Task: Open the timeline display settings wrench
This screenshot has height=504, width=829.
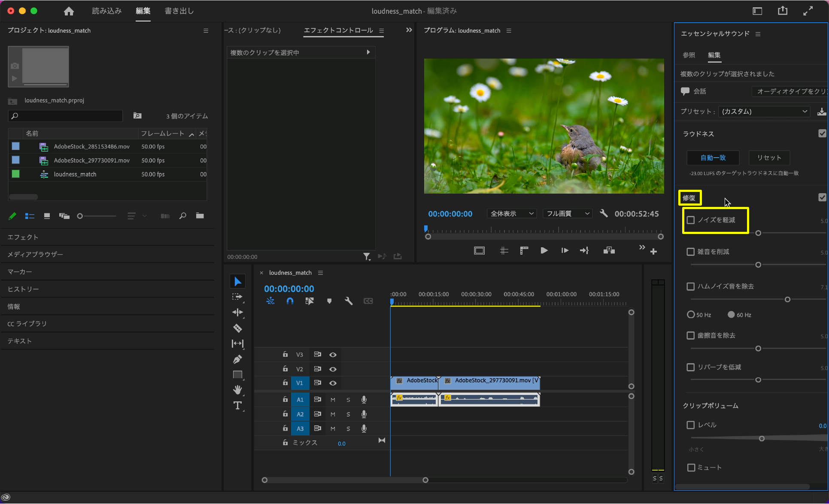Action: coord(349,301)
